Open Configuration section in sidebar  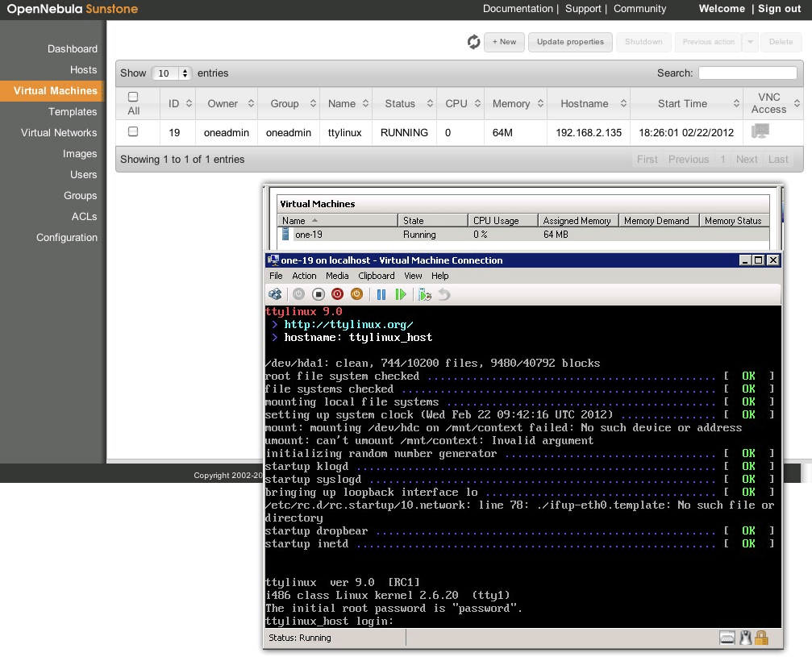[x=67, y=238]
